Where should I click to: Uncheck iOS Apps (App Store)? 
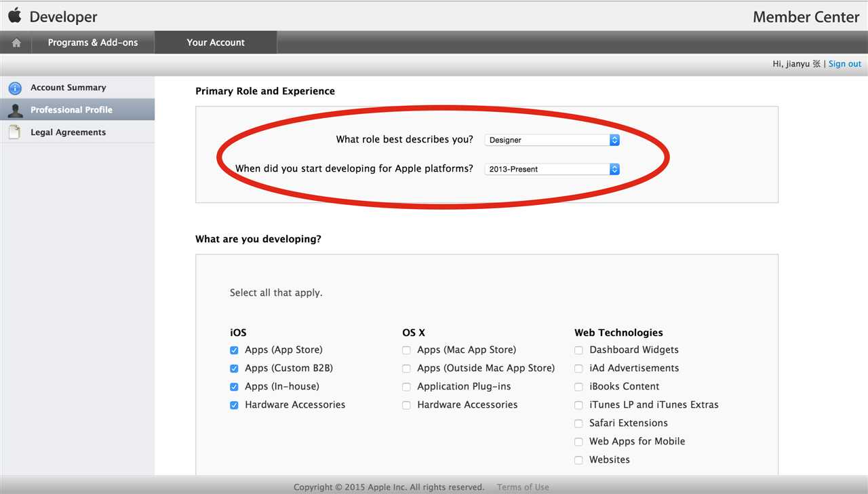pyautogui.click(x=234, y=350)
